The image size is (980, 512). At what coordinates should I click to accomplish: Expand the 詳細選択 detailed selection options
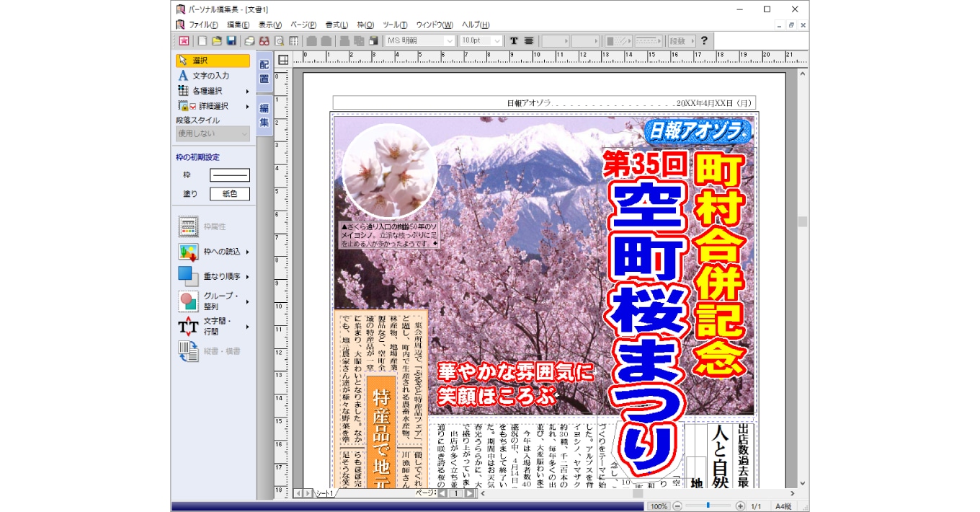coord(209,105)
